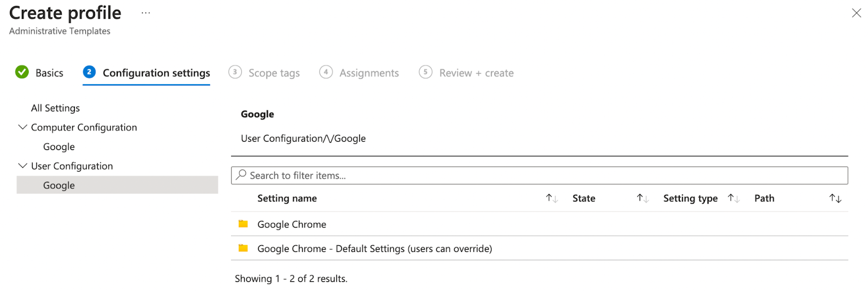This screenshot has width=868, height=291.
Task: Collapse the Computer Configuration chevron
Action: pyautogui.click(x=23, y=127)
